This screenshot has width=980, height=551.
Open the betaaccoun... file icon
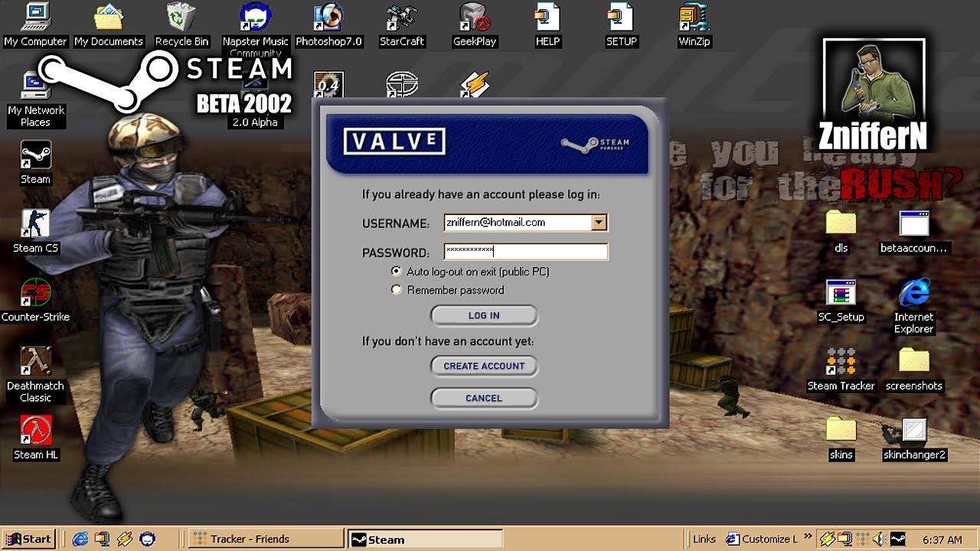pyautogui.click(x=913, y=223)
